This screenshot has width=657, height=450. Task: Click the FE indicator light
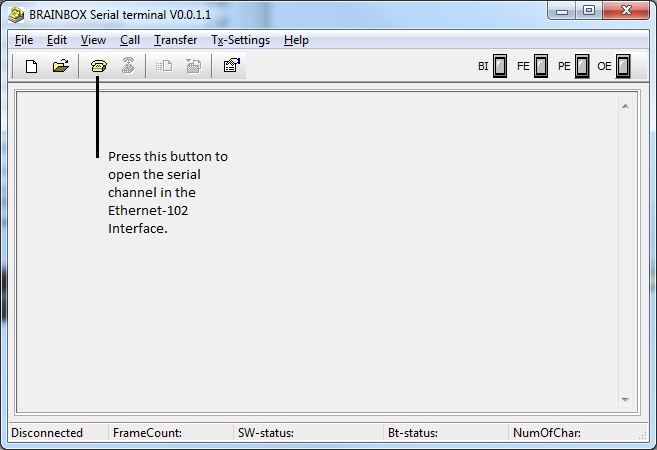541,66
